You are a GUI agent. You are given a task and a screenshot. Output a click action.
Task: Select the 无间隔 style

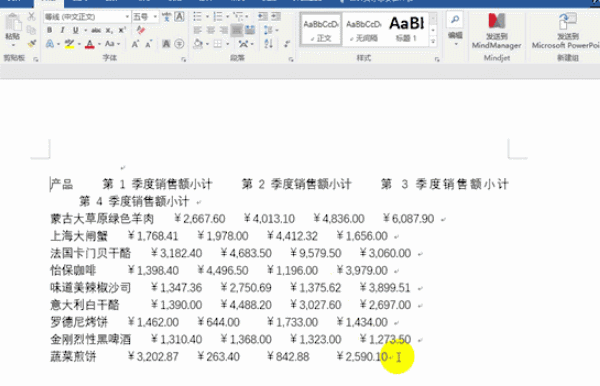(364, 30)
